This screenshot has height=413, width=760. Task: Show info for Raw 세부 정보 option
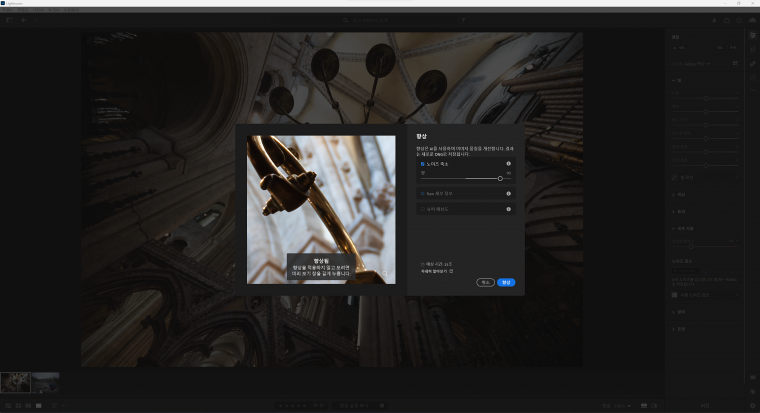(508, 193)
